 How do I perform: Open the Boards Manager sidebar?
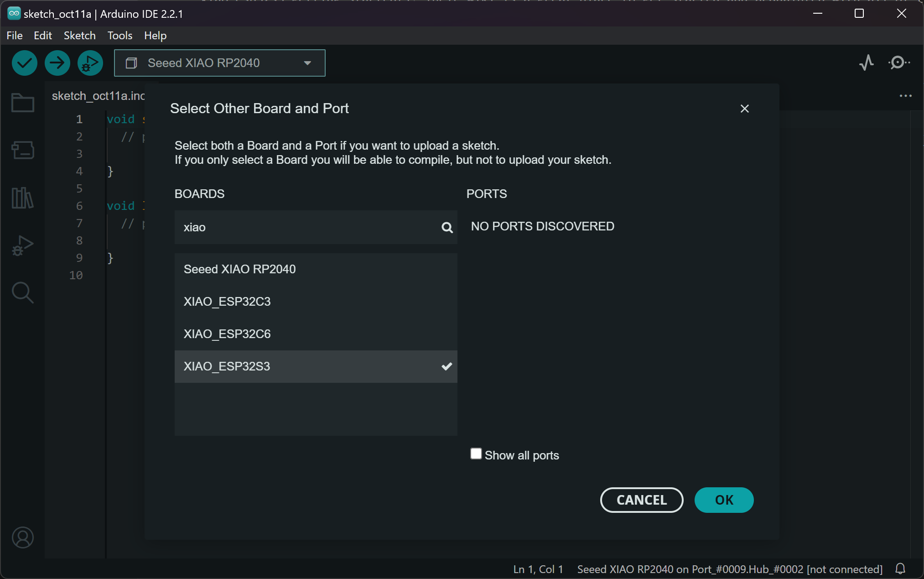click(23, 150)
